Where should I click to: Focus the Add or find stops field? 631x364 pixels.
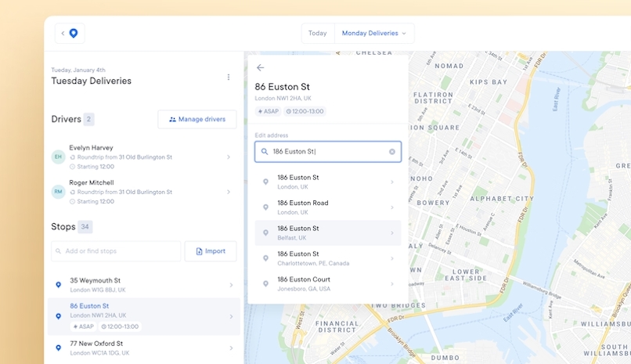click(x=116, y=251)
